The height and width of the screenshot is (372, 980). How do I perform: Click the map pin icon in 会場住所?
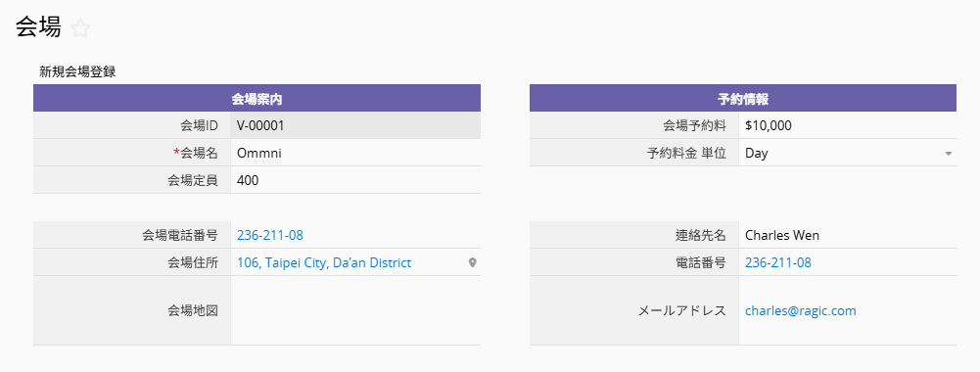tap(473, 263)
